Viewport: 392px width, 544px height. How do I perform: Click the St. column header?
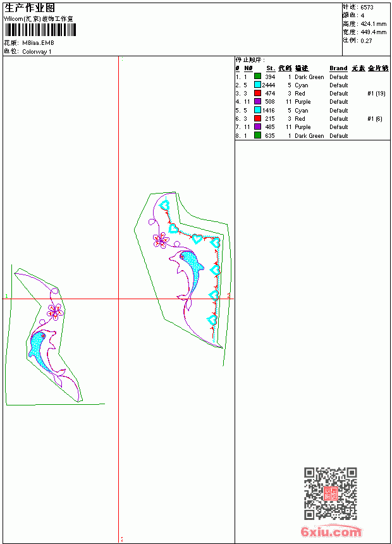[x=271, y=68]
